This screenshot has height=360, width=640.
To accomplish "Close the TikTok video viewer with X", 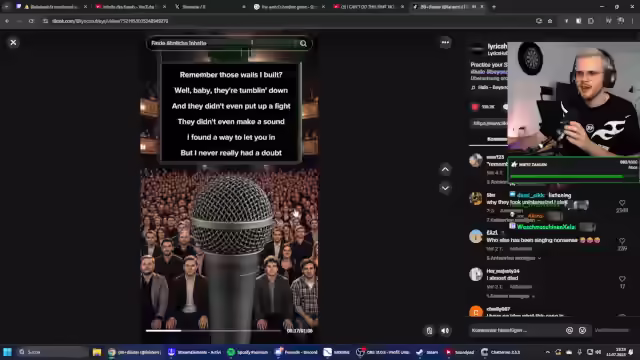I will click(x=13, y=42).
